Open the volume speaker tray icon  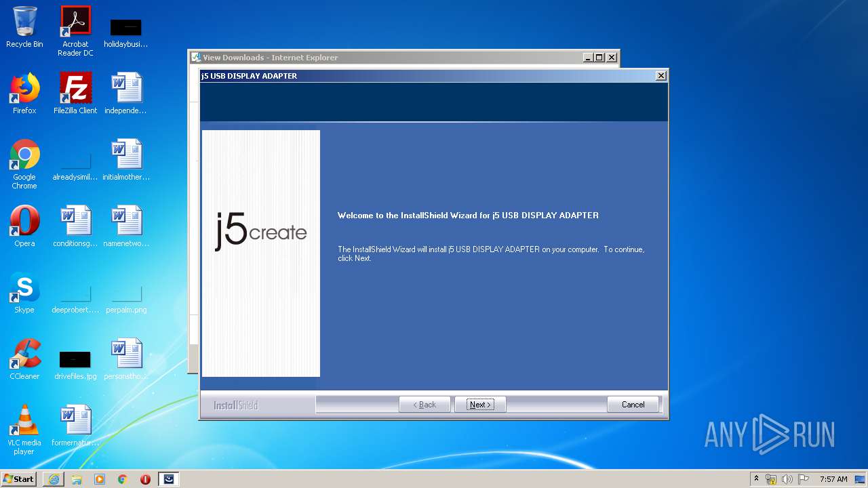point(787,479)
